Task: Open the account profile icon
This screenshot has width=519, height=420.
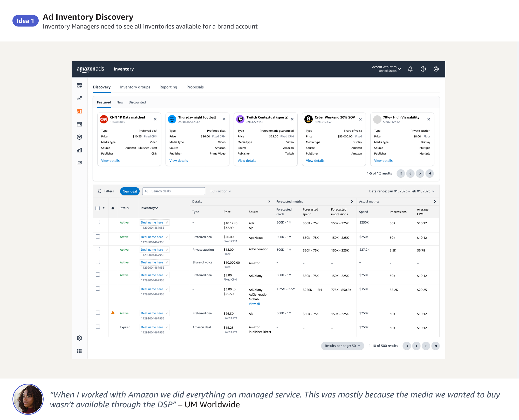Action: coord(436,69)
